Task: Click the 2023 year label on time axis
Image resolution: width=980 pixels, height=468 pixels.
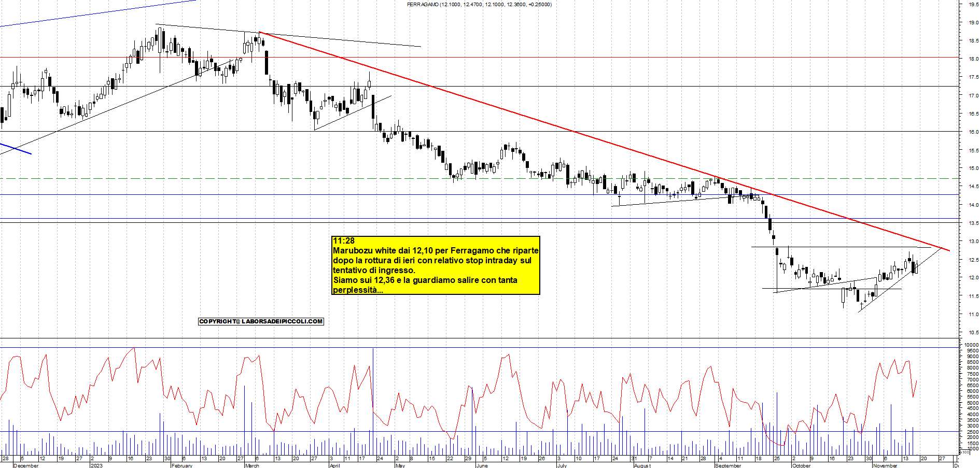Action: tap(96, 465)
